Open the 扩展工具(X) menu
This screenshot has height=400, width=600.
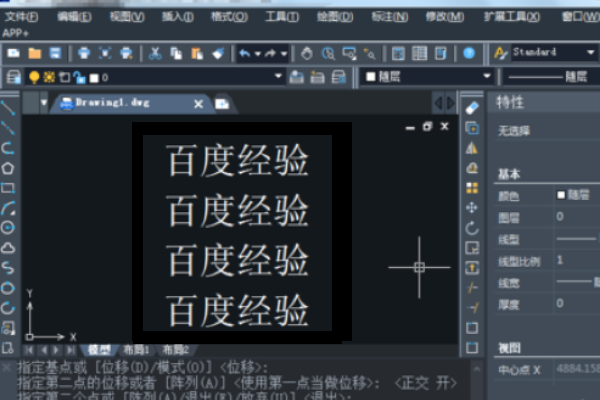(x=512, y=17)
